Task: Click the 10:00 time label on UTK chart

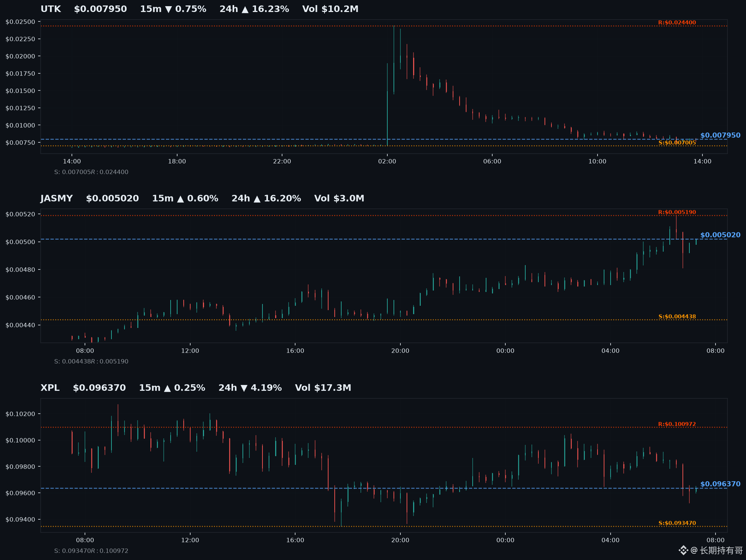Action: click(x=597, y=162)
